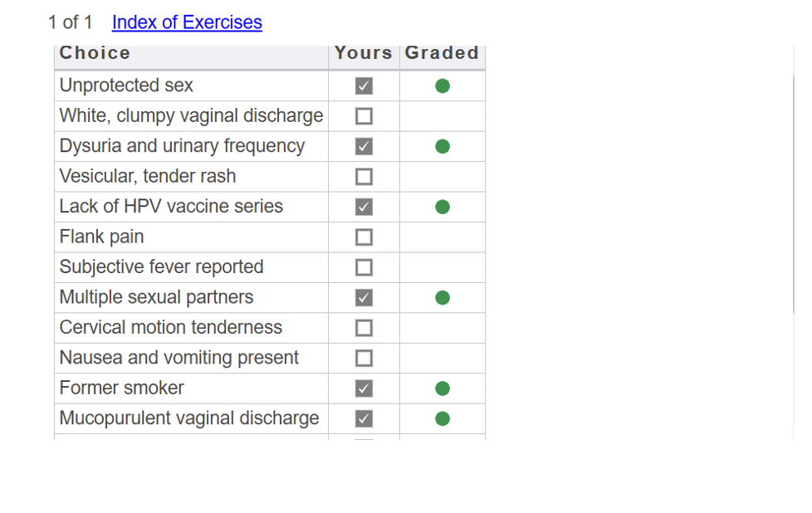This screenshot has width=812, height=513.
Task: Click green graded dot for Dysuria row
Action: point(443,146)
